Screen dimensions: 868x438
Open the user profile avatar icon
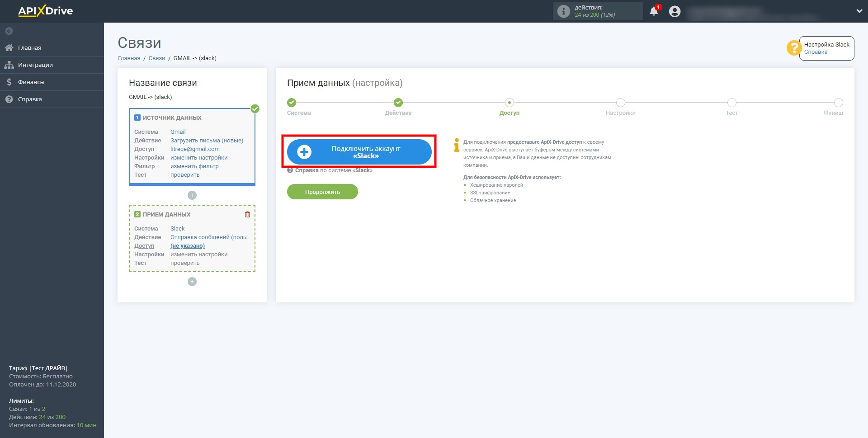tap(675, 11)
